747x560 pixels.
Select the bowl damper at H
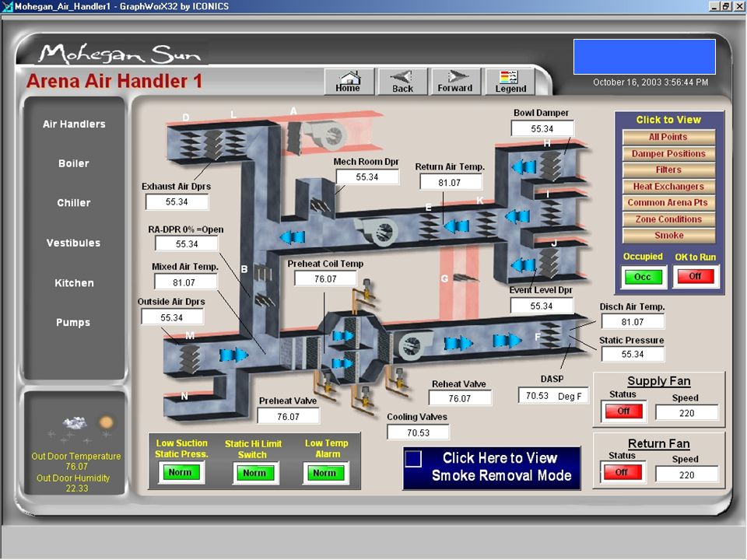tap(550, 165)
